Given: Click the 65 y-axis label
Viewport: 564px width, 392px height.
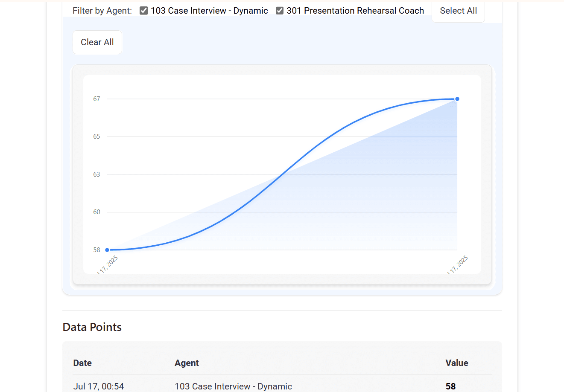Looking at the screenshot, I should tap(97, 136).
